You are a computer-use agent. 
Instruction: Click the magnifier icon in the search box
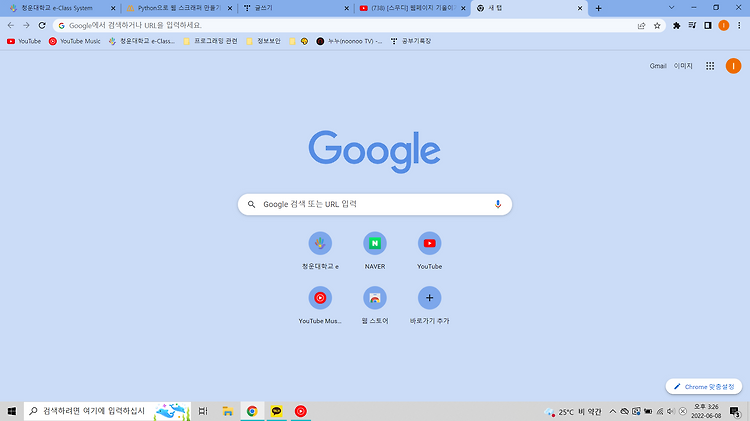coord(251,204)
